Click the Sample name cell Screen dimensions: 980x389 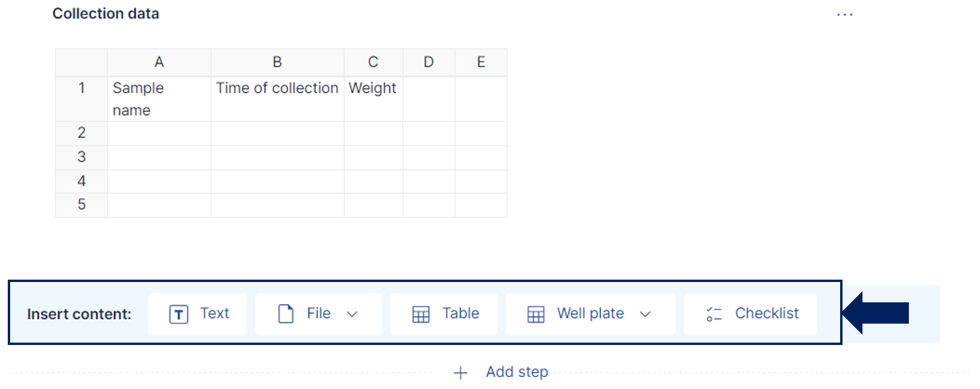(159, 99)
